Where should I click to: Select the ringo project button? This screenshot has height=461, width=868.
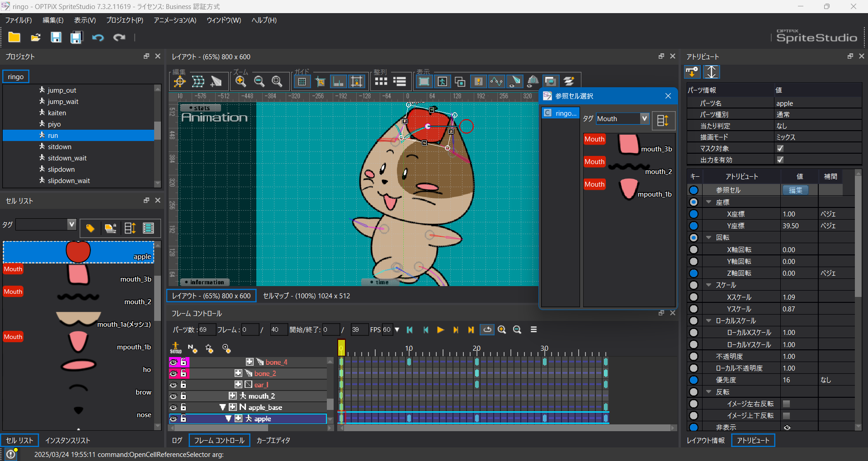16,77
